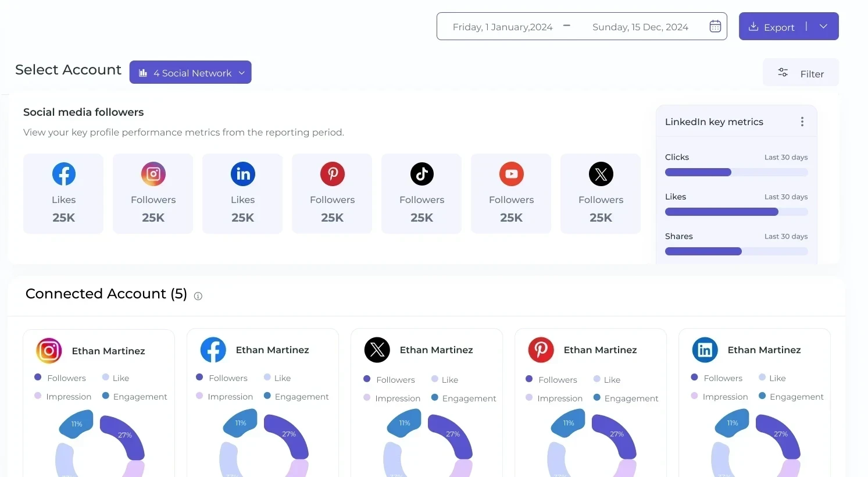Viewport: 868px width, 477px height.
Task: Click the Instagram logo in first account card
Action: [49, 351]
